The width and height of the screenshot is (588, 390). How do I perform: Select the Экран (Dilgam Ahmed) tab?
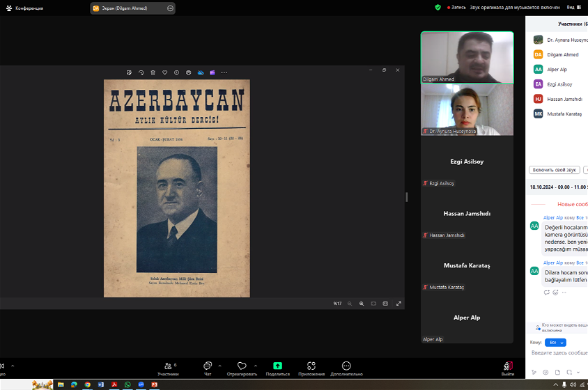[x=132, y=8]
